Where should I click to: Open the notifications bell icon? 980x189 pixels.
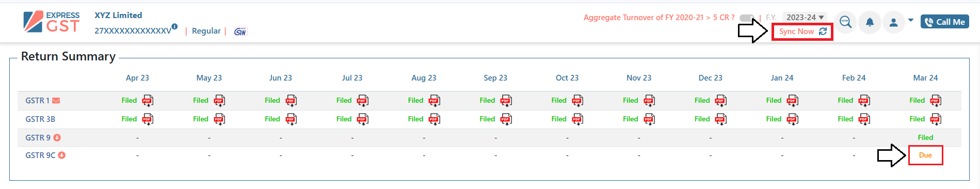pyautogui.click(x=870, y=22)
